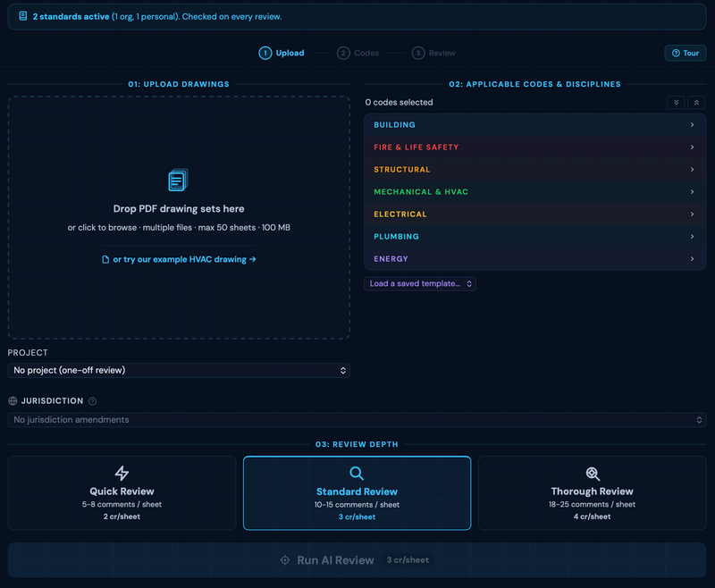Expand the Fire & Life Safety category

coord(534,147)
